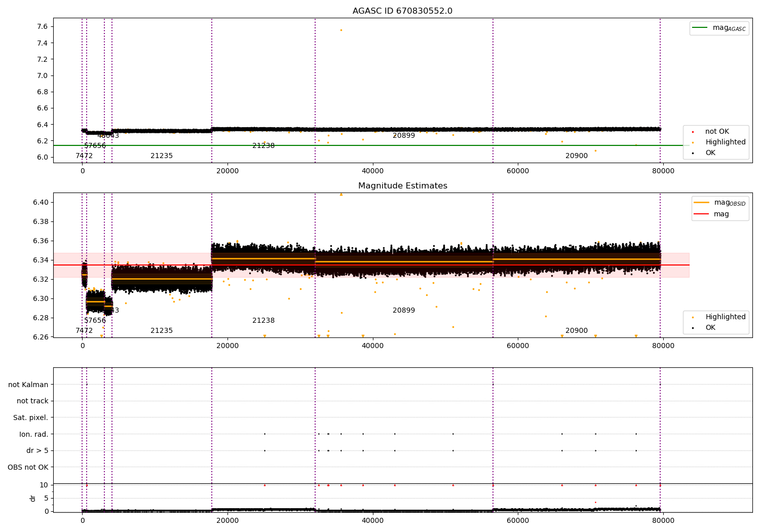760x532 pixels.
Task: Click the 10 tick on the dr axis
Action: pos(44,485)
